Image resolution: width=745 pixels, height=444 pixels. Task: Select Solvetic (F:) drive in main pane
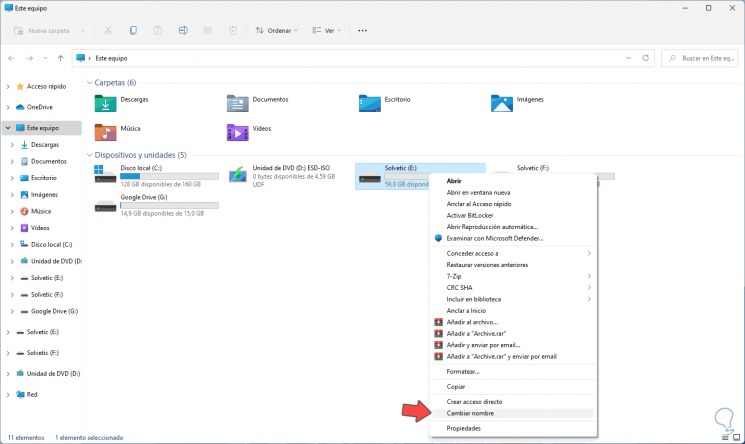pyautogui.click(x=532, y=168)
